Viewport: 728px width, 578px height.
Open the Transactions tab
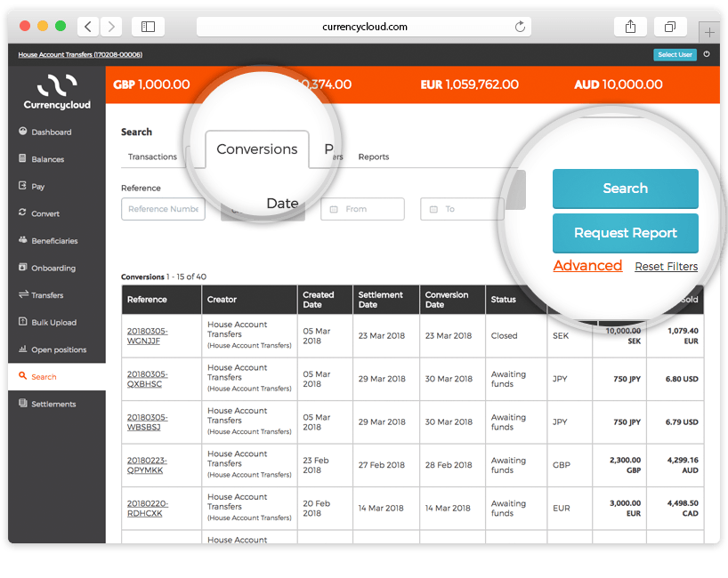coord(152,157)
